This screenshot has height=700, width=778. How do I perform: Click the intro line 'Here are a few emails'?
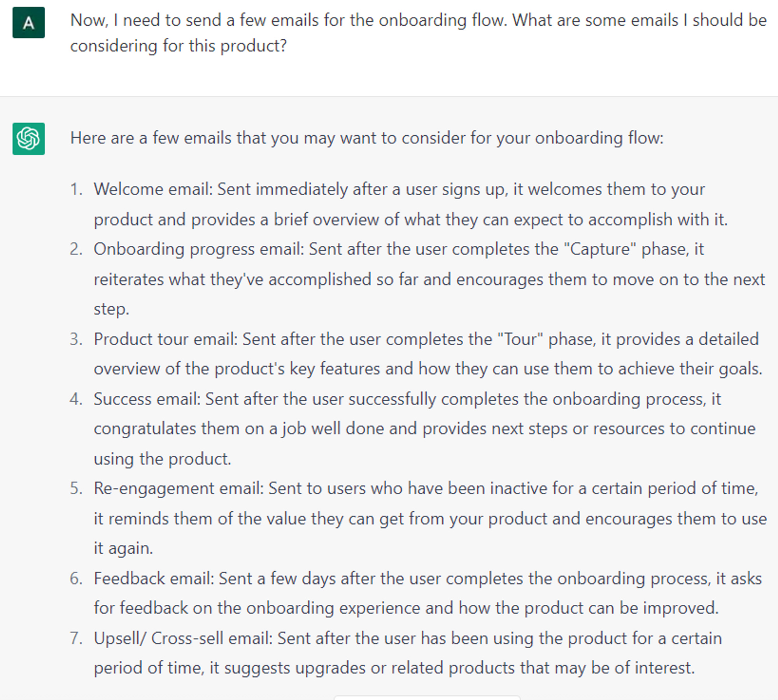366,138
